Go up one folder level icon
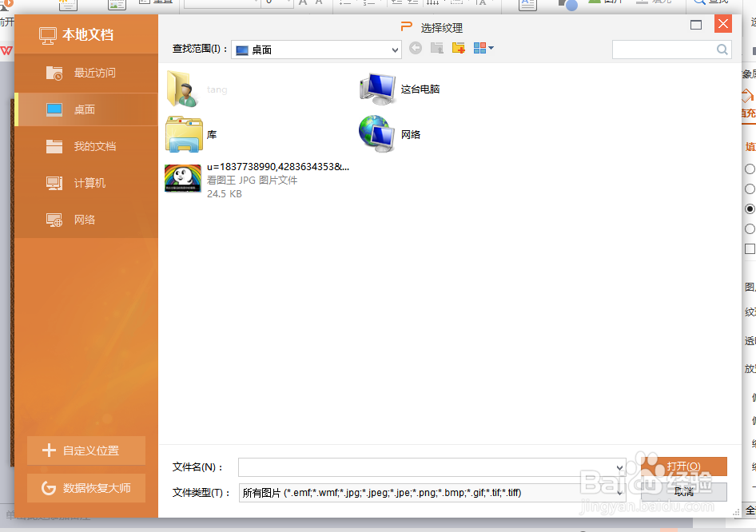The width and height of the screenshot is (756, 532). coord(437,48)
